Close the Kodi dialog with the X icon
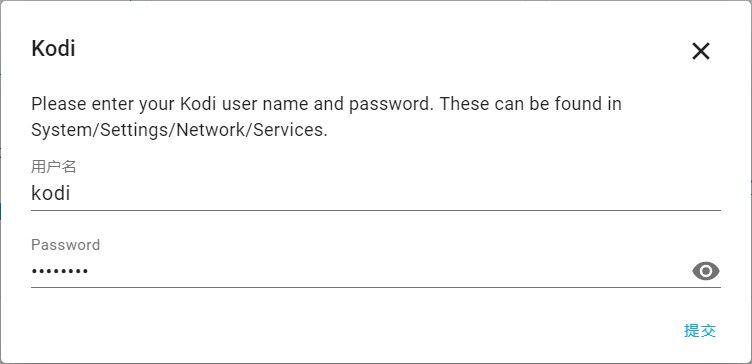This screenshot has height=364, width=752. pyautogui.click(x=701, y=51)
